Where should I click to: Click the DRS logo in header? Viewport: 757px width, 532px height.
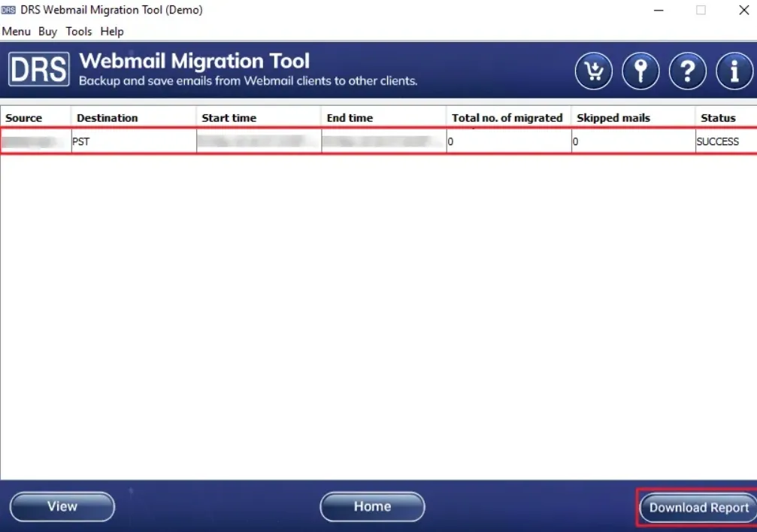tap(39, 69)
